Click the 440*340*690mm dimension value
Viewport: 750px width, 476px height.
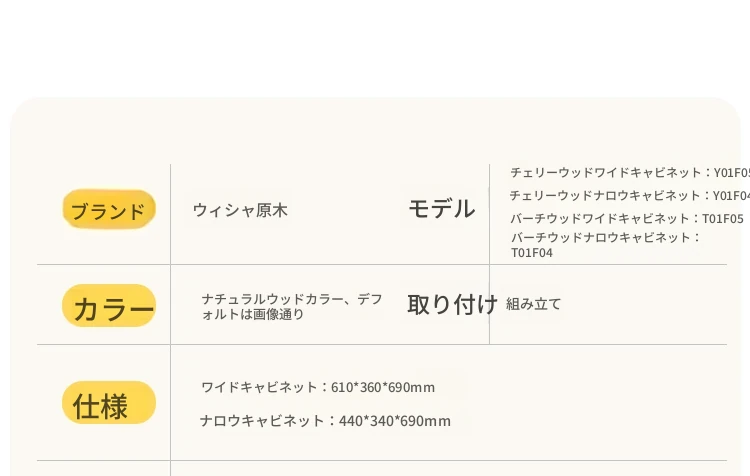coord(395,421)
